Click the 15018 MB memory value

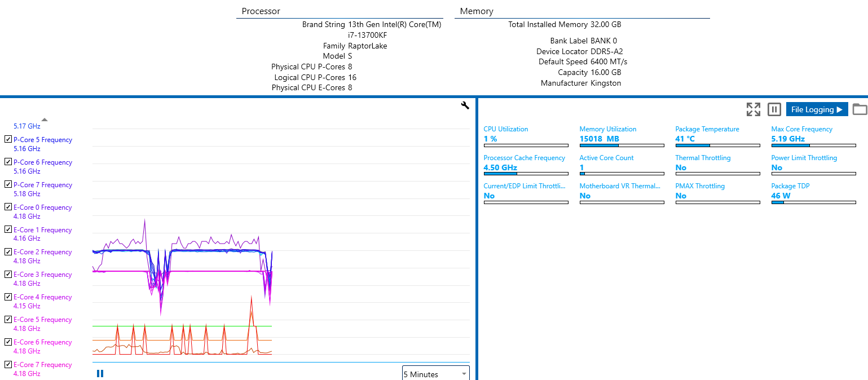(x=599, y=139)
